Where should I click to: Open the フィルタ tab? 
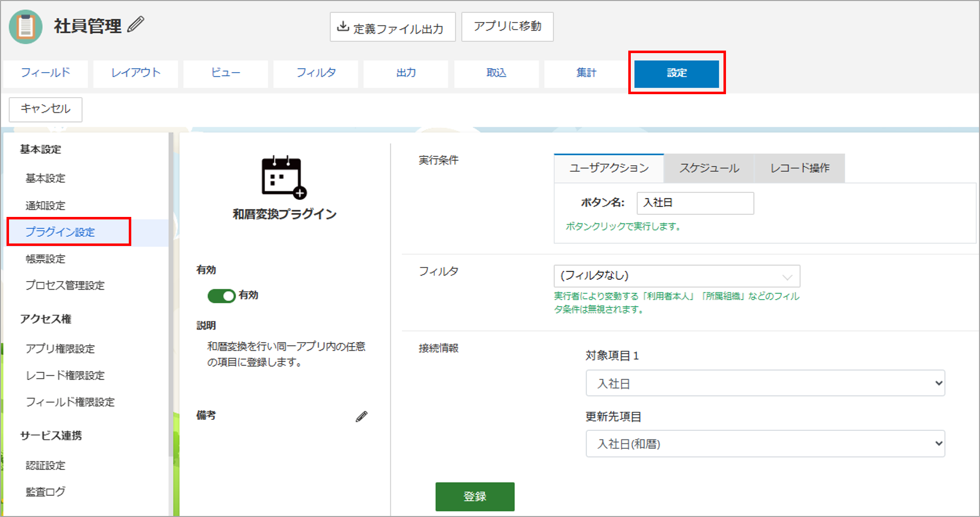pos(316,73)
